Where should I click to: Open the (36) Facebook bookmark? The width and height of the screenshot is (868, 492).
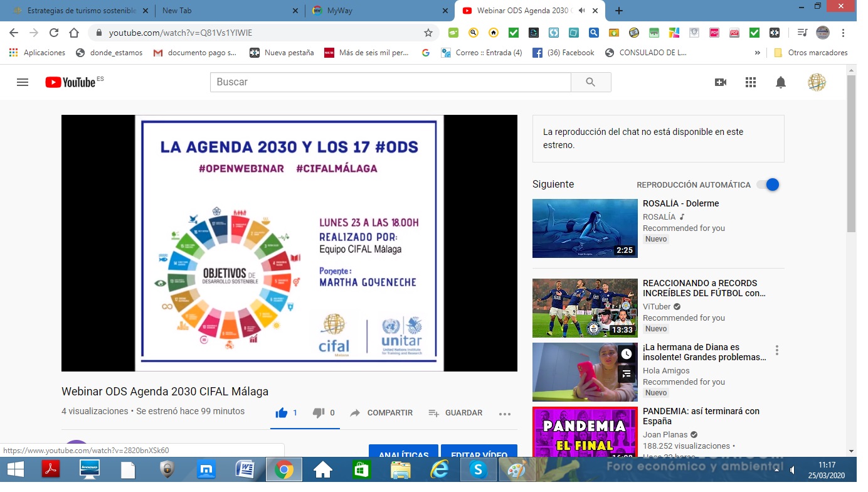[563, 53]
